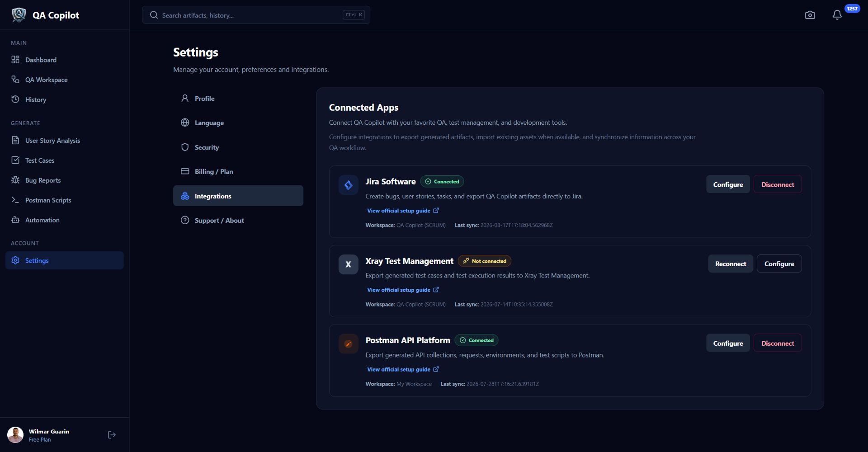This screenshot has width=868, height=452.
Task: Select Language settings tab
Action: pyautogui.click(x=238, y=122)
